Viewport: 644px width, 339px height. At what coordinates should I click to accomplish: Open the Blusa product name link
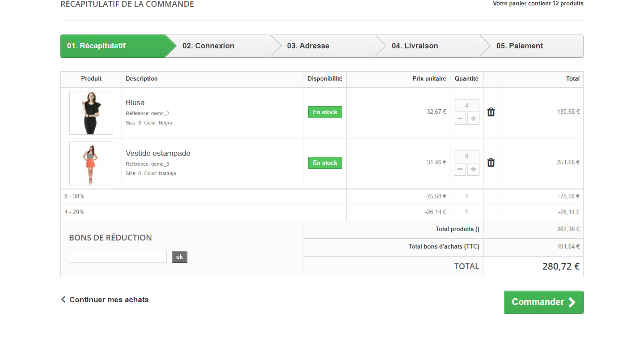[x=135, y=103]
